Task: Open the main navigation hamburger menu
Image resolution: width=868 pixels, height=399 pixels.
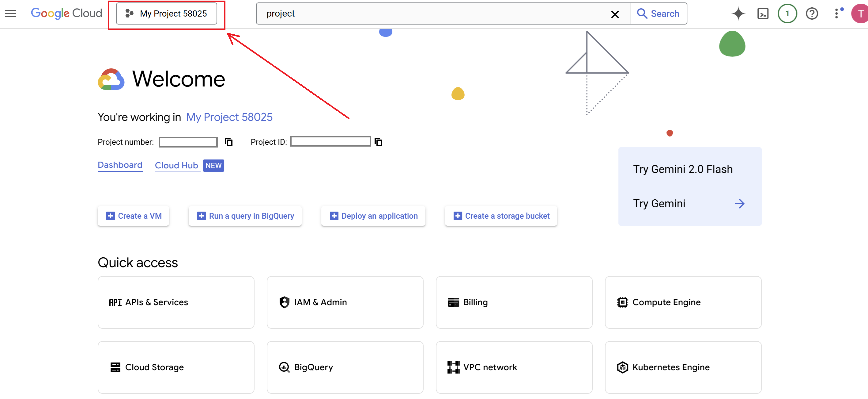Action: pos(11,13)
